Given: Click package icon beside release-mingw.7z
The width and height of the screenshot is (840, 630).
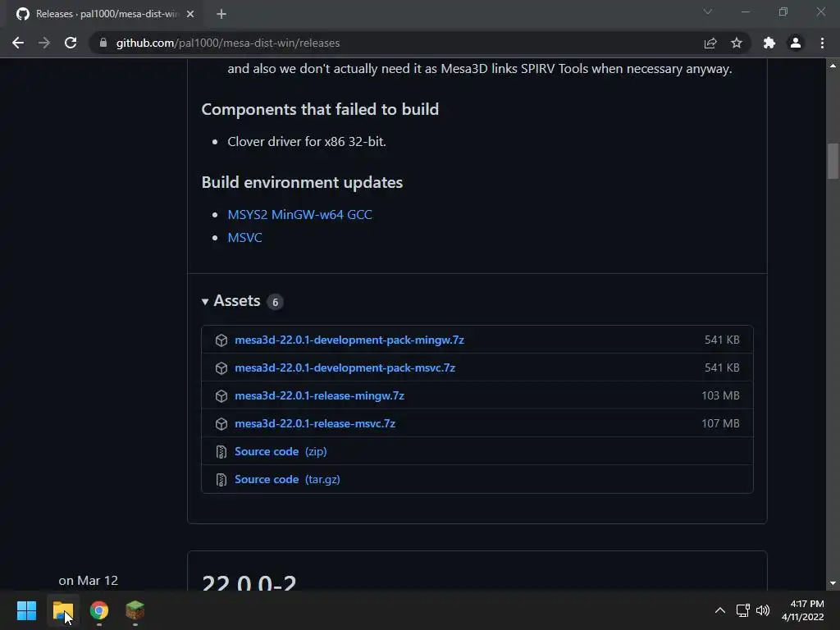Looking at the screenshot, I should click(x=221, y=396).
